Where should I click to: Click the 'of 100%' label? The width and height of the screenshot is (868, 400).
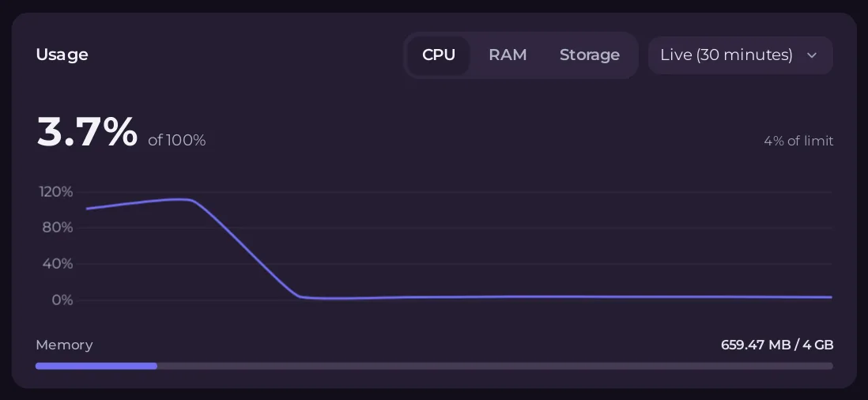tap(177, 141)
